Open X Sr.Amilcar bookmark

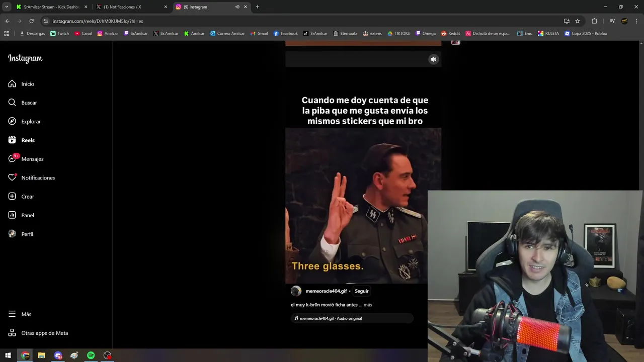(166, 34)
